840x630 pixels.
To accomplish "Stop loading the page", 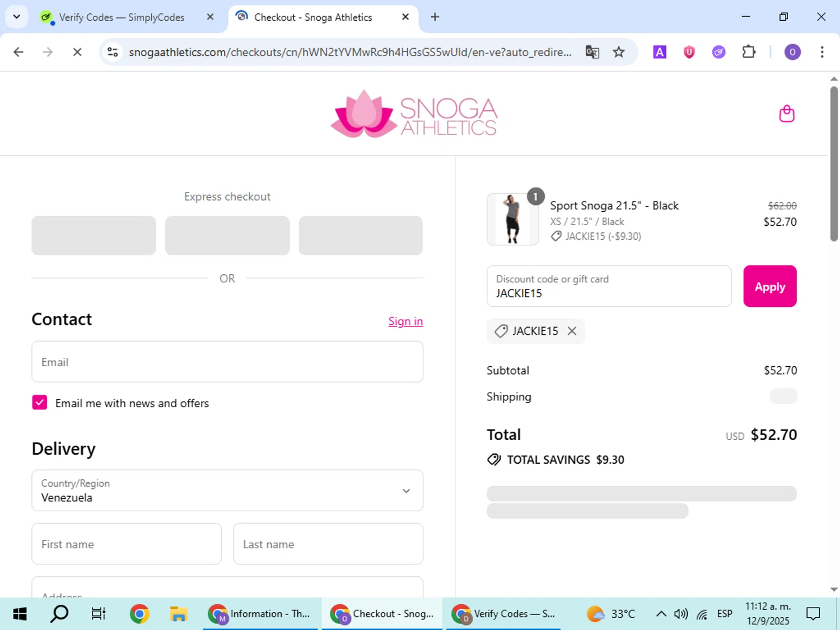I will click(77, 52).
